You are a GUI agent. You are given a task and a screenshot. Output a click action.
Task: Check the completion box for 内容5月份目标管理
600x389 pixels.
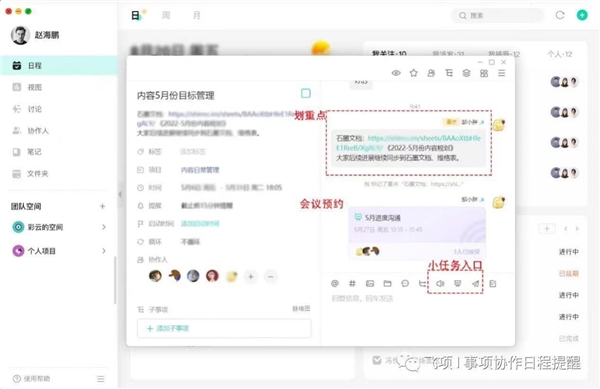(x=306, y=93)
